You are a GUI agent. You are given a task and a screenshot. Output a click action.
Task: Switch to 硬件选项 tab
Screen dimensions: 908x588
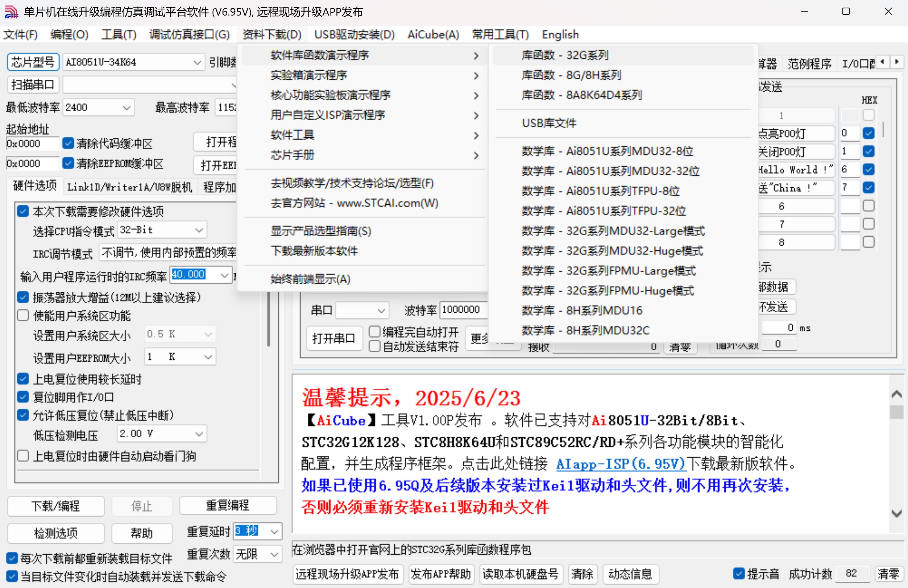tap(35, 186)
